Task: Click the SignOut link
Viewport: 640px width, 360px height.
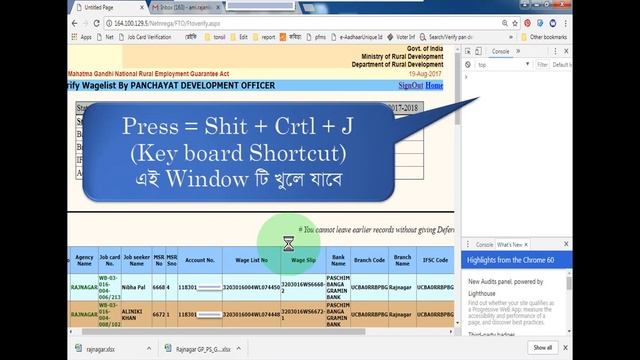Action: pos(411,85)
